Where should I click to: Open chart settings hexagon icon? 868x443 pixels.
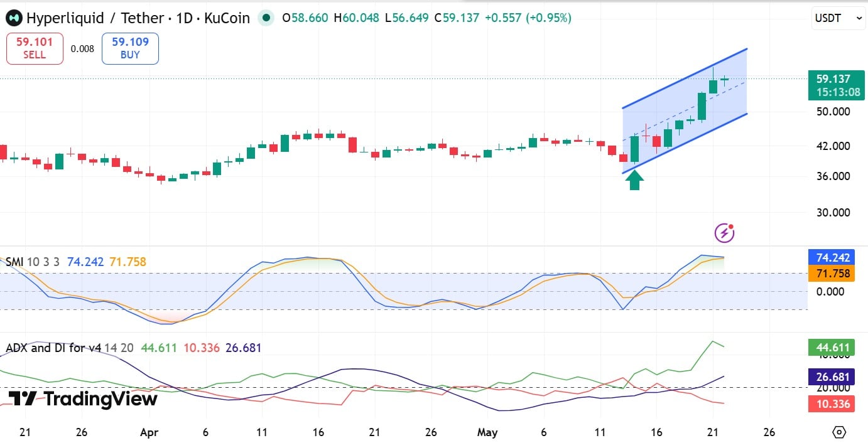click(840, 432)
